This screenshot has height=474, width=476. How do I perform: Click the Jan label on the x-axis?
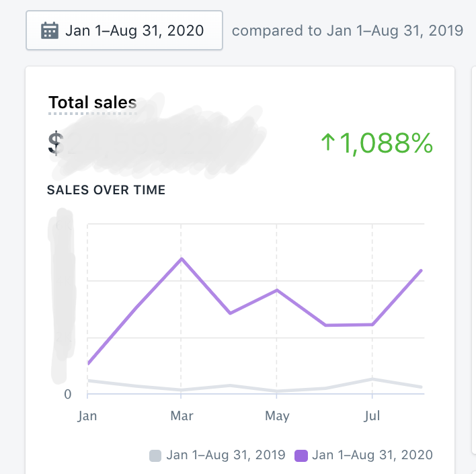tap(87, 416)
